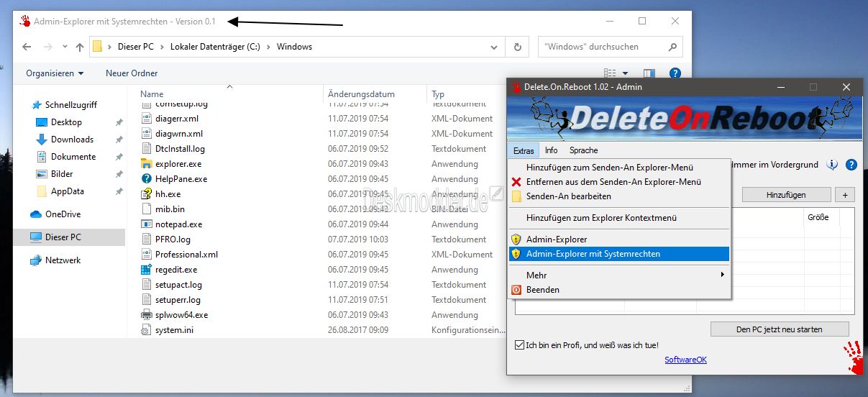Select Dieser PC in the navigation pane
The height and width of the screenshot is (397, 868).
[63, 237]
